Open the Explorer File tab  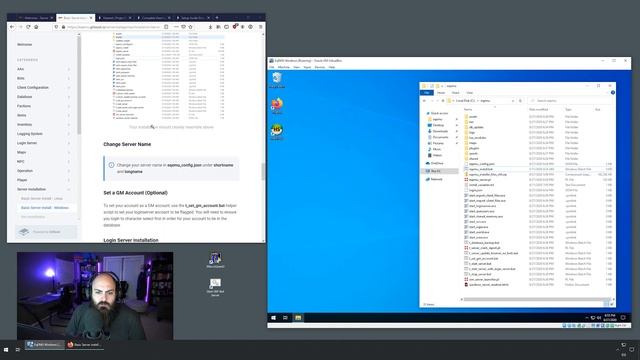427,93
